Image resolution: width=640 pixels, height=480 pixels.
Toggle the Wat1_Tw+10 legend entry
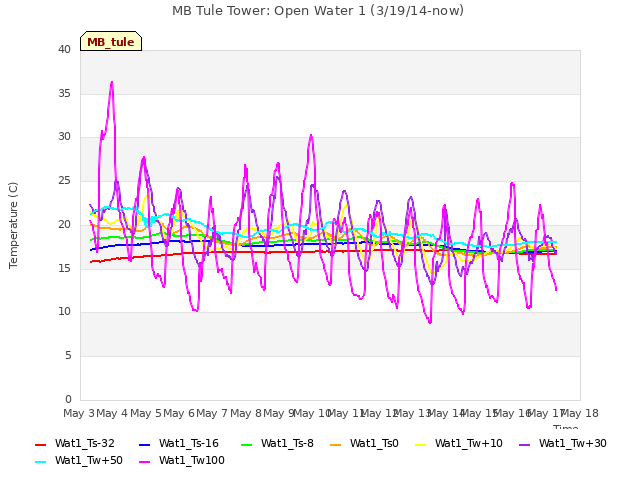(459, 443)
